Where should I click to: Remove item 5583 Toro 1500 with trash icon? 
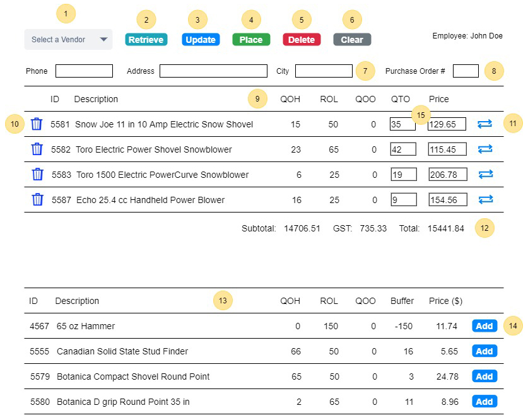pyautogui.click(x=37, y=175)
